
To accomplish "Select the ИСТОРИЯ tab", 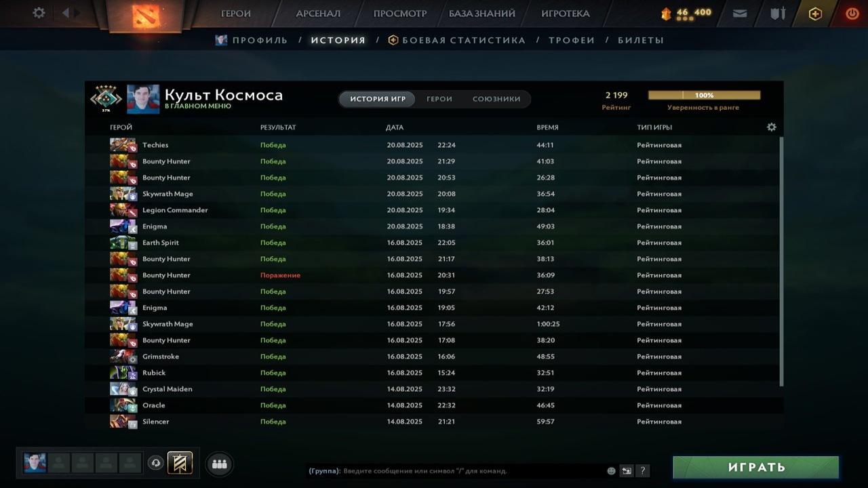I will click(338, 40).
